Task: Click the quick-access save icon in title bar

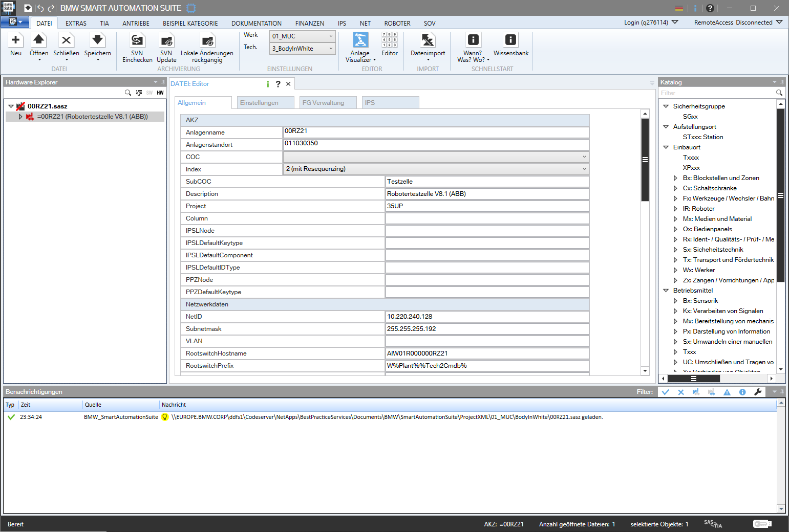Action: tap(28, 8)
